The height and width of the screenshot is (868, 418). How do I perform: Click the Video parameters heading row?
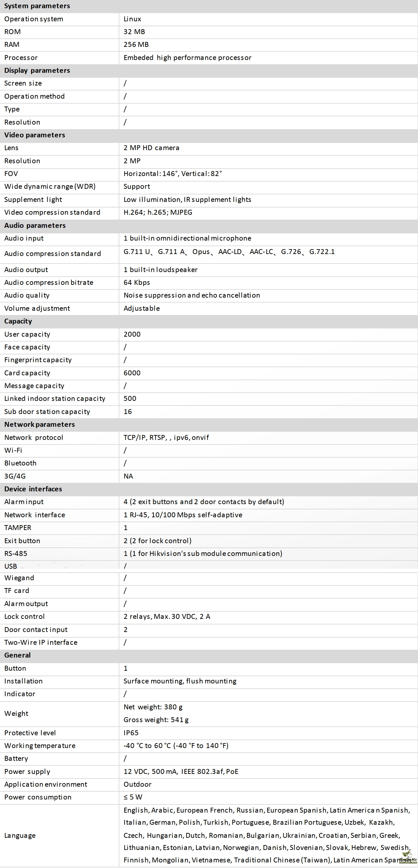click(x=35, y=135)
